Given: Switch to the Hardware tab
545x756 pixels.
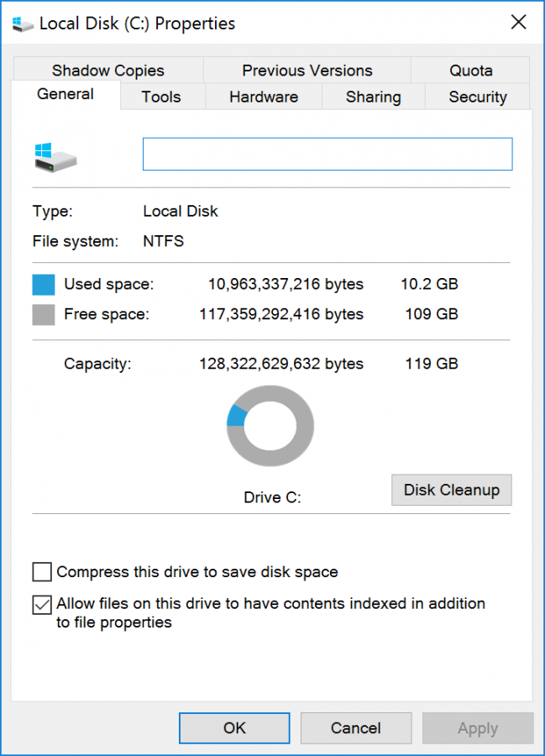Looking at the screenshot, I should tap(263, 97).
